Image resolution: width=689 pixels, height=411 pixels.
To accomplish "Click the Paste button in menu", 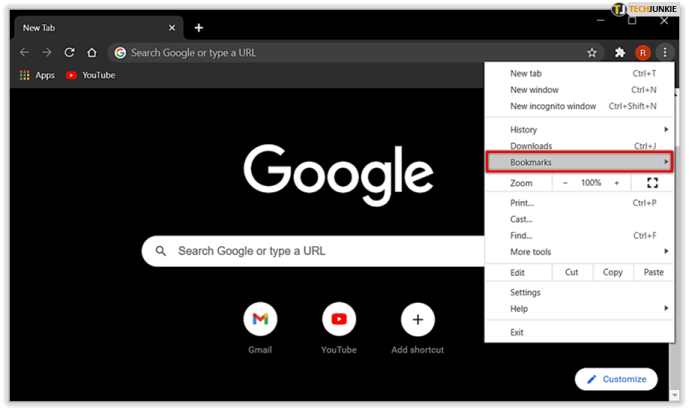I will pos(653,272).
